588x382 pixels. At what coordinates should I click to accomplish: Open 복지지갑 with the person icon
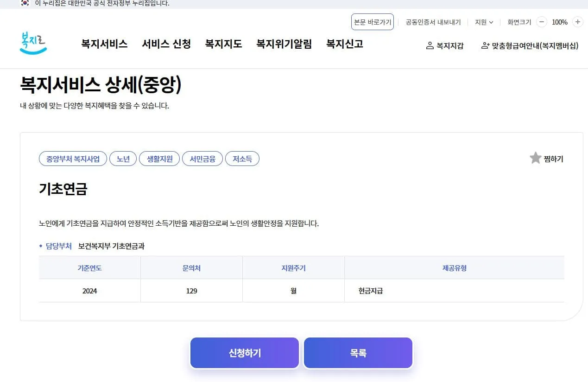(445, 46)
